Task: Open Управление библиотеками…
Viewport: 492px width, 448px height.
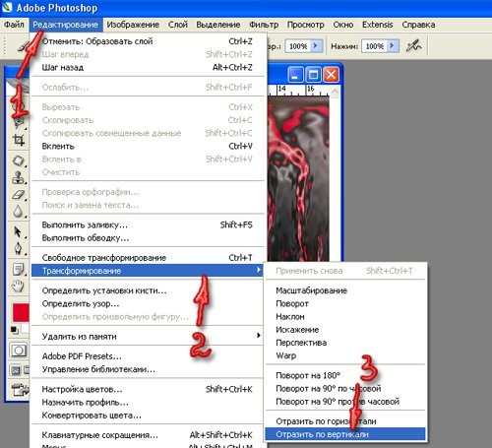Action: pyautogui.click(x=148, y=369)
